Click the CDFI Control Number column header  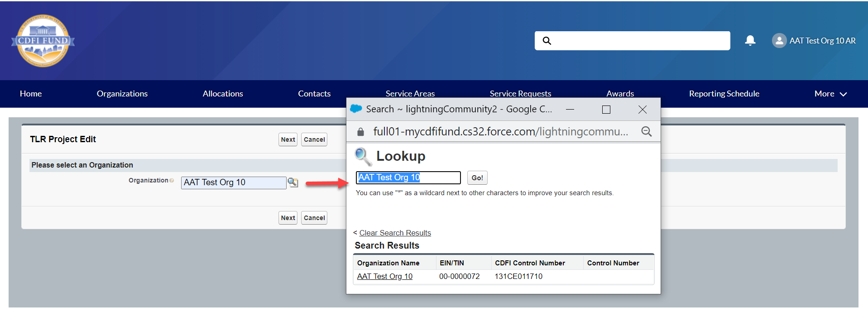point(530,263)
